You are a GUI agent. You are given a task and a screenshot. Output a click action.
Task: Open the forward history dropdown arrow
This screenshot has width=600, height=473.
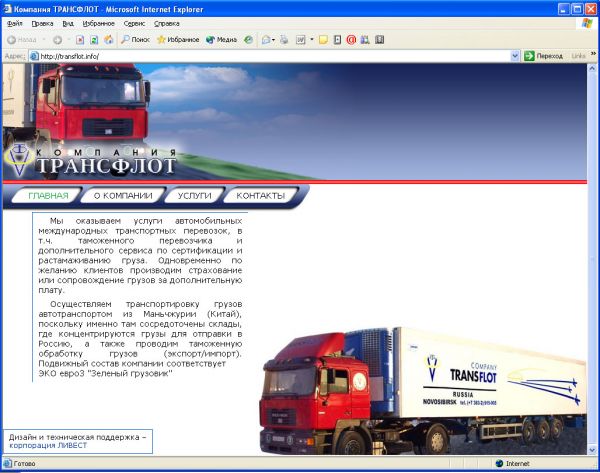tap(69, 40)
